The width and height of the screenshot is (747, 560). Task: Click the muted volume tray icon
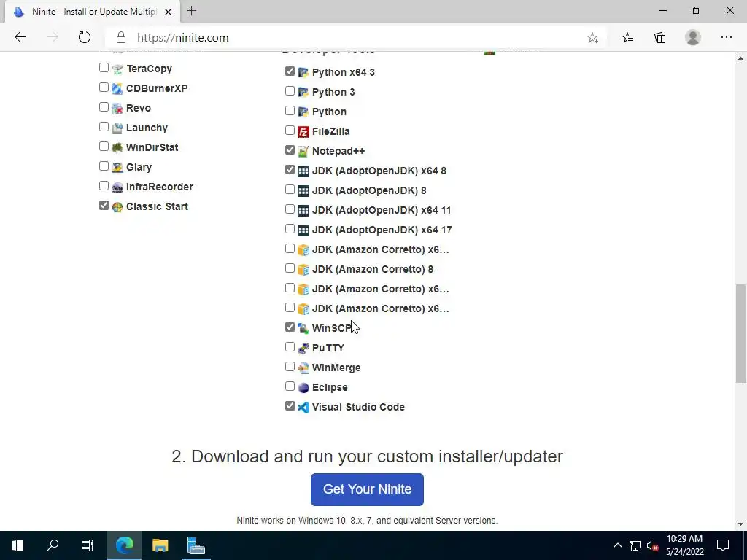click(653, 545)
